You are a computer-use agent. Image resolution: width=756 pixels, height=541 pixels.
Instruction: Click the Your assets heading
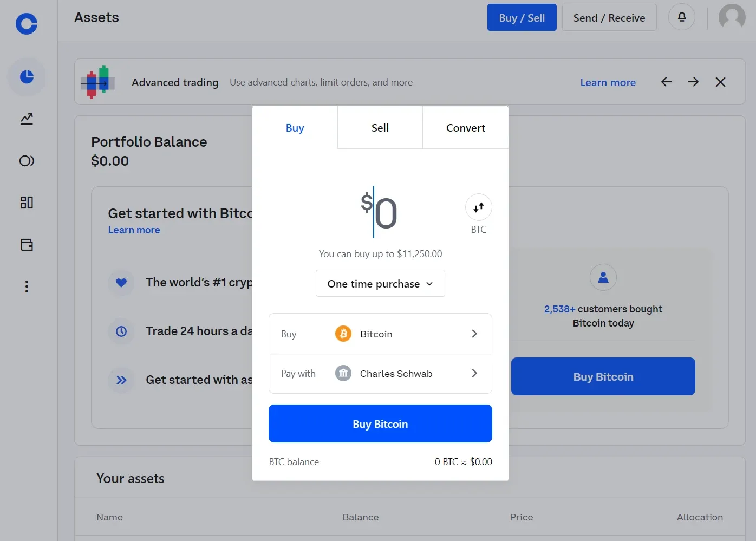131,478
